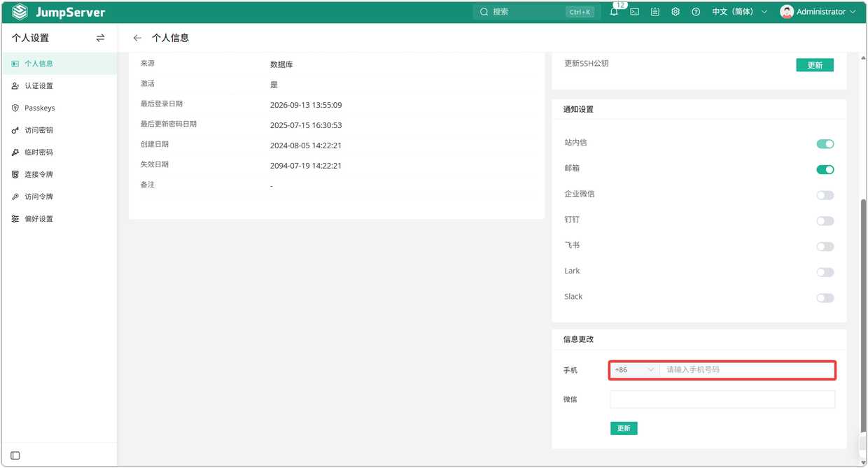Click the 来源 value 数据库
The image size is (868, 468).
[x=281, y=64]
